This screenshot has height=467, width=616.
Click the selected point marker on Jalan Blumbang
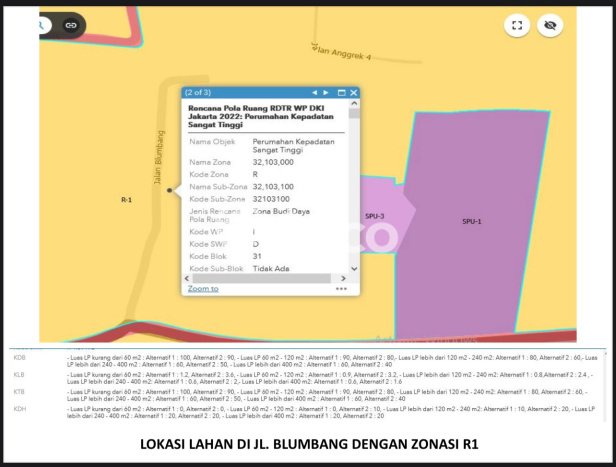pyautogui.click(x=169, y=190)
